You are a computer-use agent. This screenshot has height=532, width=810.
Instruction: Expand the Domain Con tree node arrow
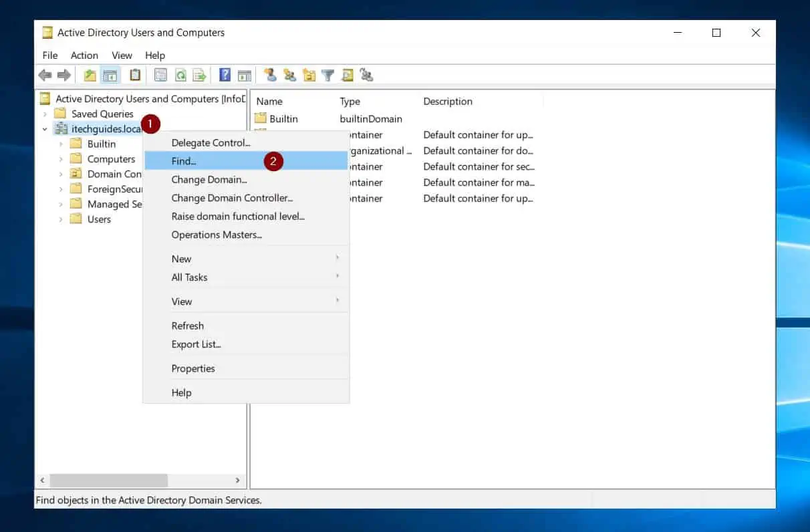pos(61,174)
